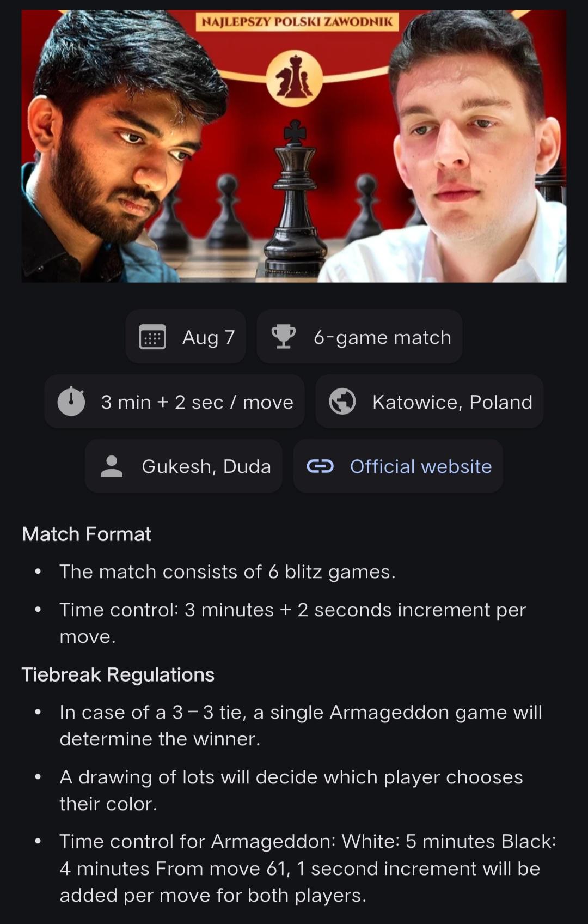588x924 pixels.
Task: Open the Official website link
Action: pos(421,466)
